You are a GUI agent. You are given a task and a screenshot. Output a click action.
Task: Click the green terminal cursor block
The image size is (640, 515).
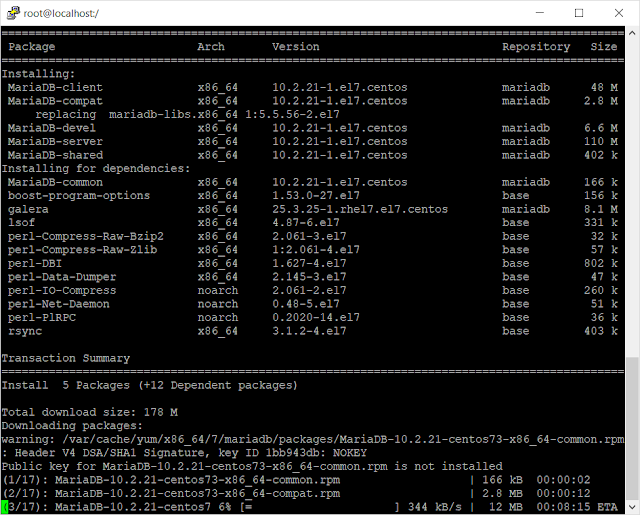(4, 507)
